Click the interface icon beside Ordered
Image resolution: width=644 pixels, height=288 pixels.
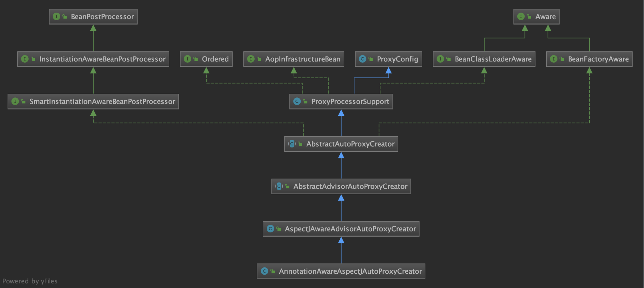(187, 59)
